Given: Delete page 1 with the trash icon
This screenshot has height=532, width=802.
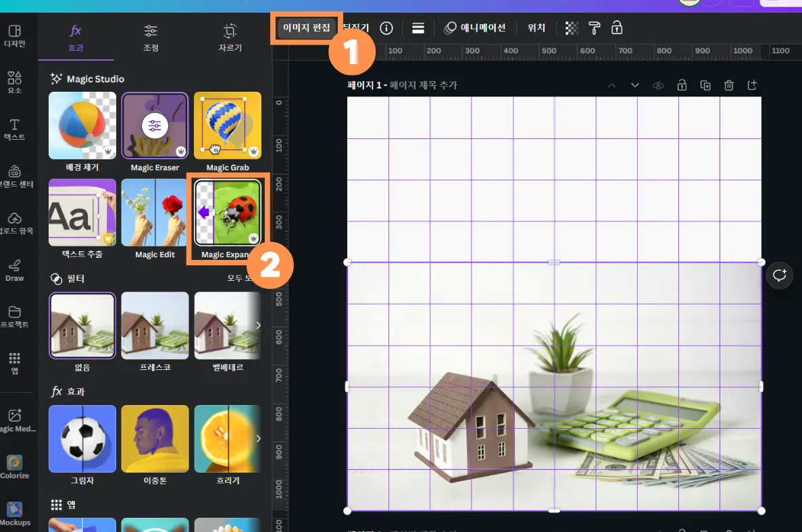Looking at the screenshot, I should point(729,85).
